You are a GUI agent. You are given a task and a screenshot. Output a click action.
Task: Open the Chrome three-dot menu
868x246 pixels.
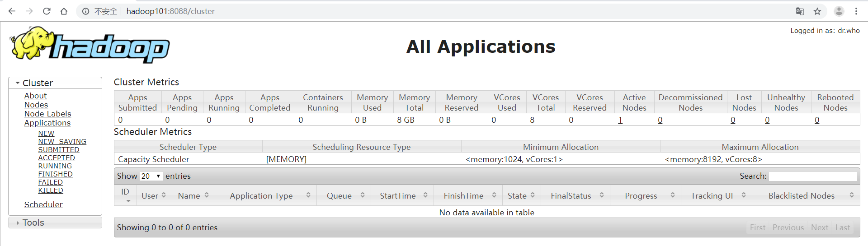856,11
